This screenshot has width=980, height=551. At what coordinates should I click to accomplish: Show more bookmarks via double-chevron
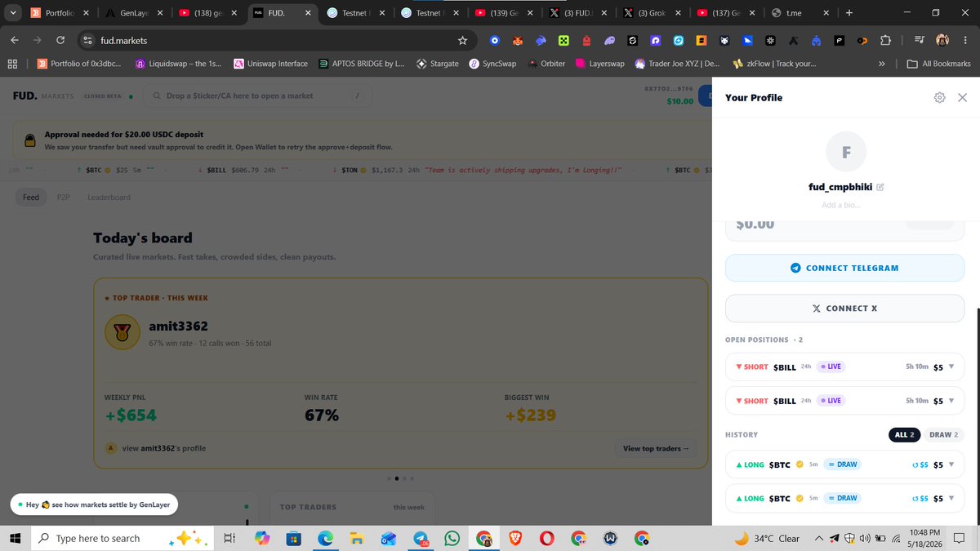point(881,64)
